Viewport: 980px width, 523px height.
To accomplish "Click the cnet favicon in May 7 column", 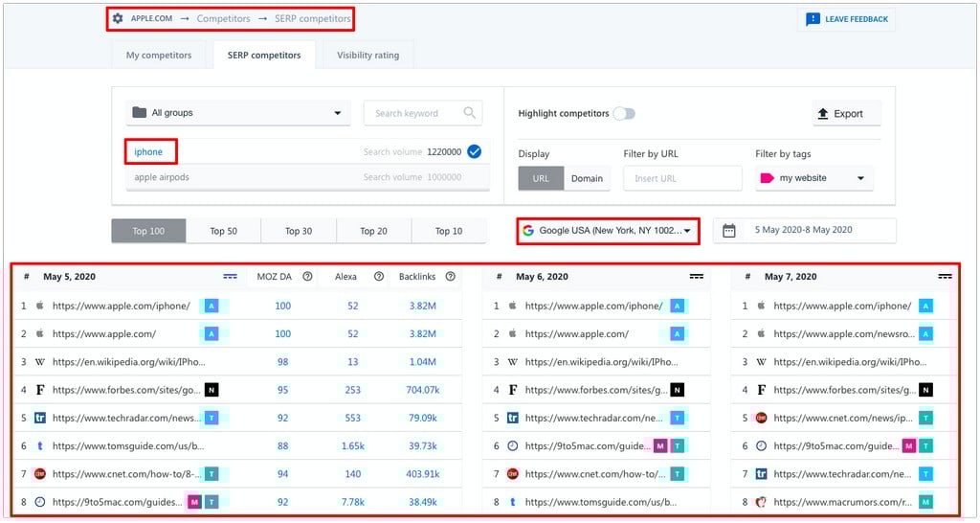I will (761, 418).
